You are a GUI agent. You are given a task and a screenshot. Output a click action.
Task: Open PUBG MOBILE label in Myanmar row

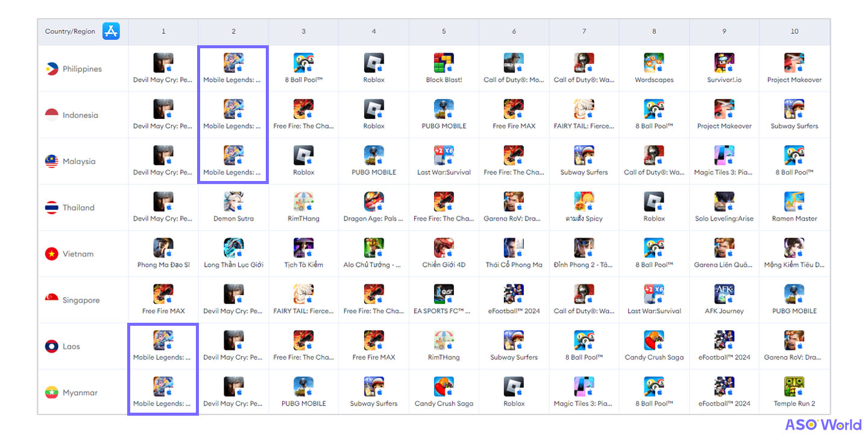pos(304,404)
